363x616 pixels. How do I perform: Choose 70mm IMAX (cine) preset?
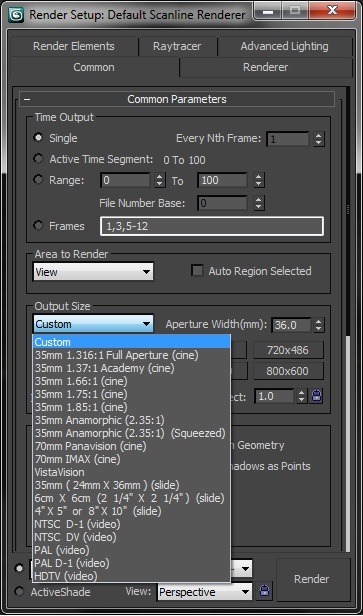coord(131,459)
